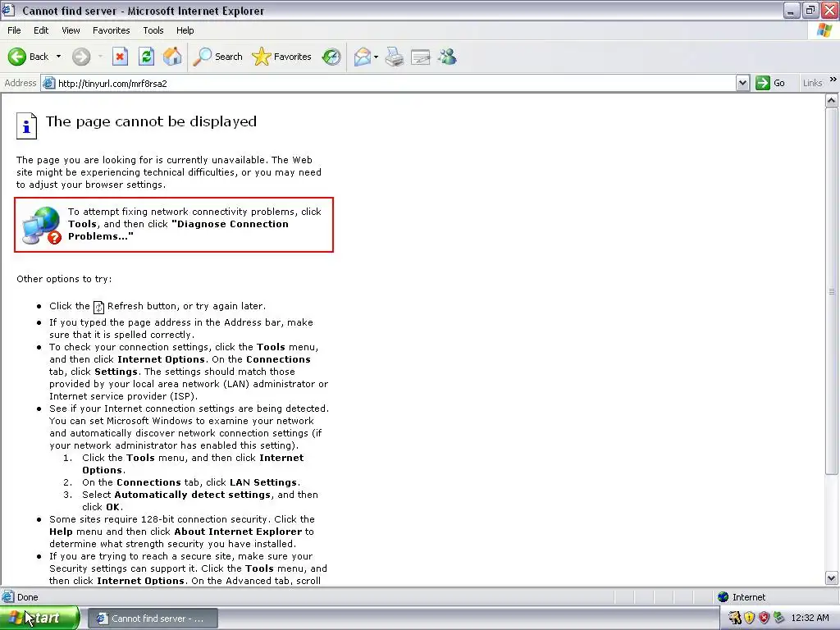Click the Mail envelope icon
Image resolution: width=840 pixels, height=630 pixels.
pos(363,57)
